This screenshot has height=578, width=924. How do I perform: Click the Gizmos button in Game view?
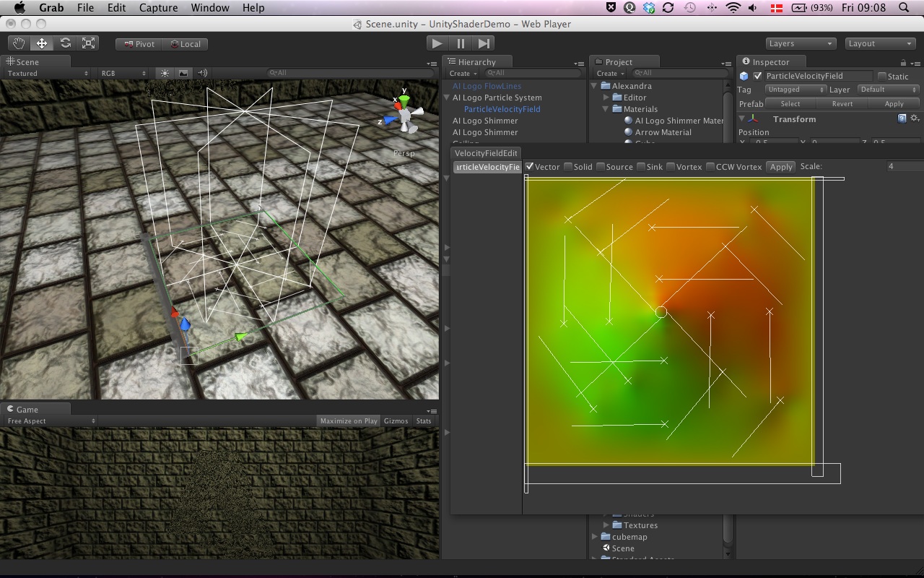pyautogui.click(x=396, y=421)
